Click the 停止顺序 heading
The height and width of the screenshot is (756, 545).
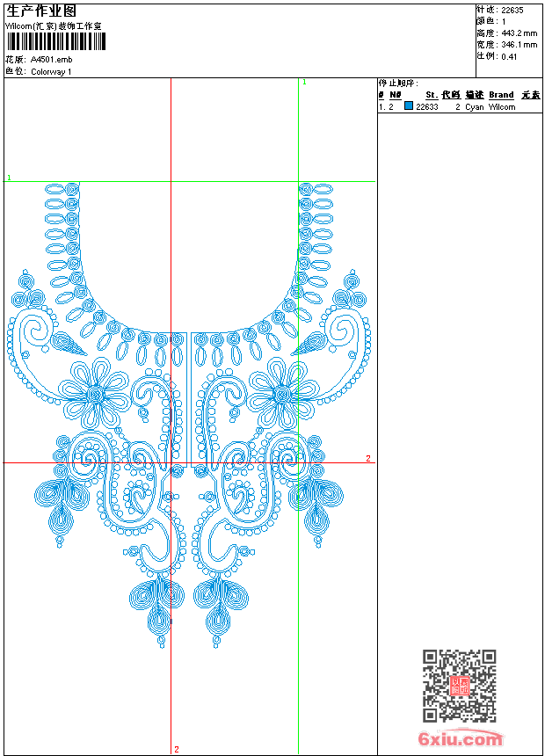point(398,84)
